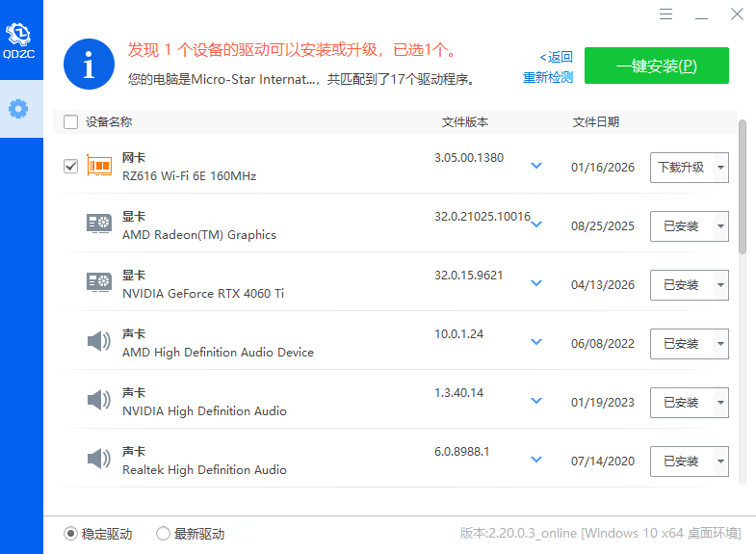Open 已安装 dropdown arrow for AMD High Definition Audio
The image size is (756, 554).
(720, 344)
